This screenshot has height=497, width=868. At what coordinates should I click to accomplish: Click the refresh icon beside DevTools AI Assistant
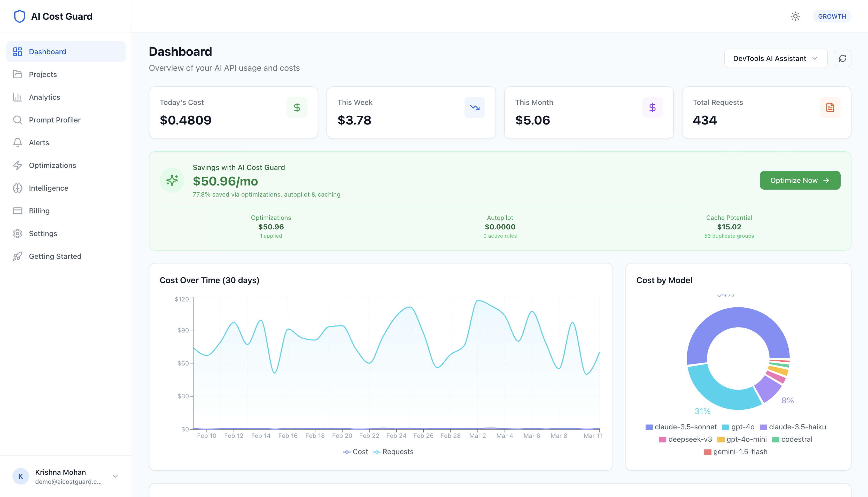pos(842,58)
